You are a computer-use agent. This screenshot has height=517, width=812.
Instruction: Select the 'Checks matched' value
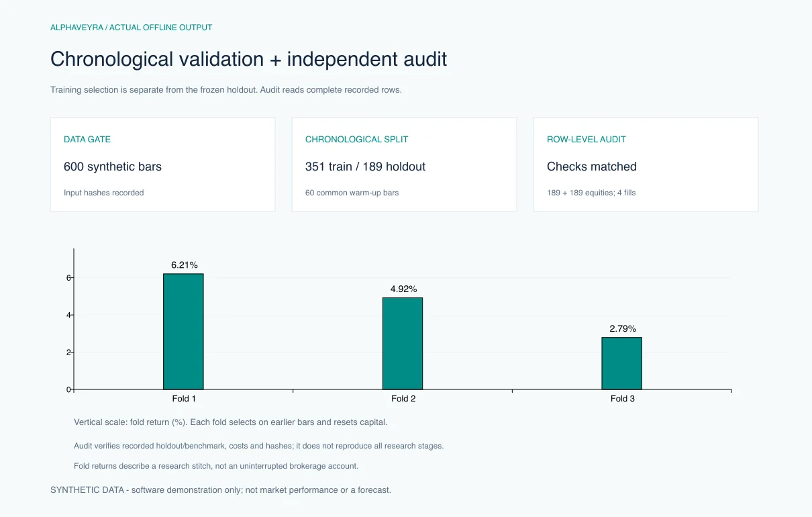[591, 167]
